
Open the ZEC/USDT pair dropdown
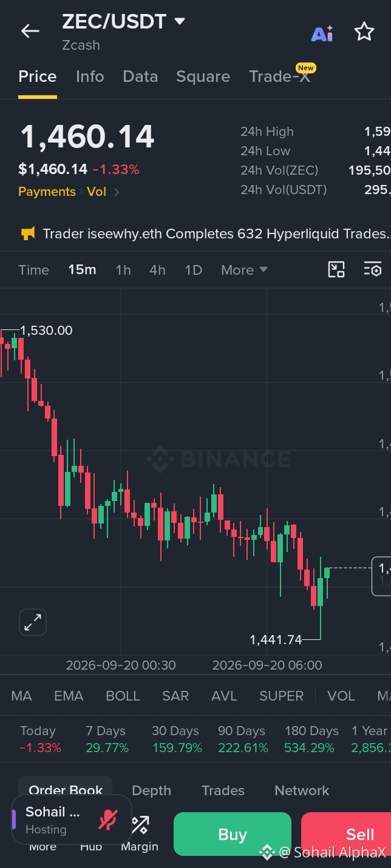pyautogui.click(x=179, y=22)
